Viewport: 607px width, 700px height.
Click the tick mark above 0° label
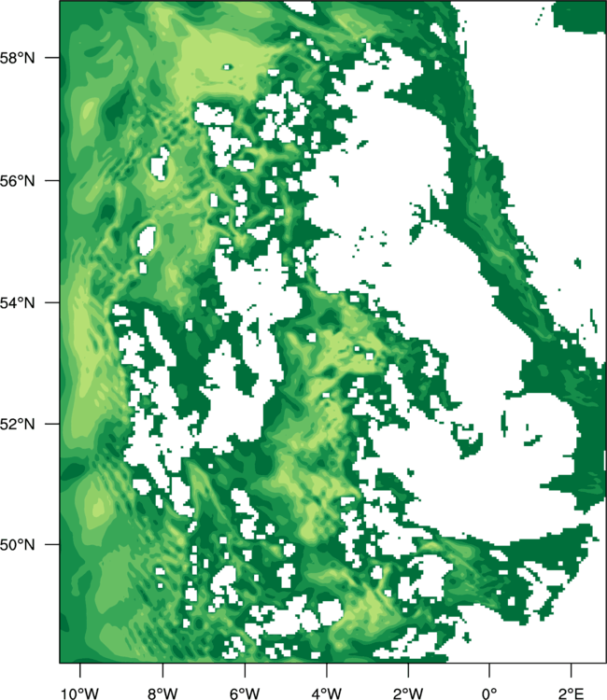(489, 670)
